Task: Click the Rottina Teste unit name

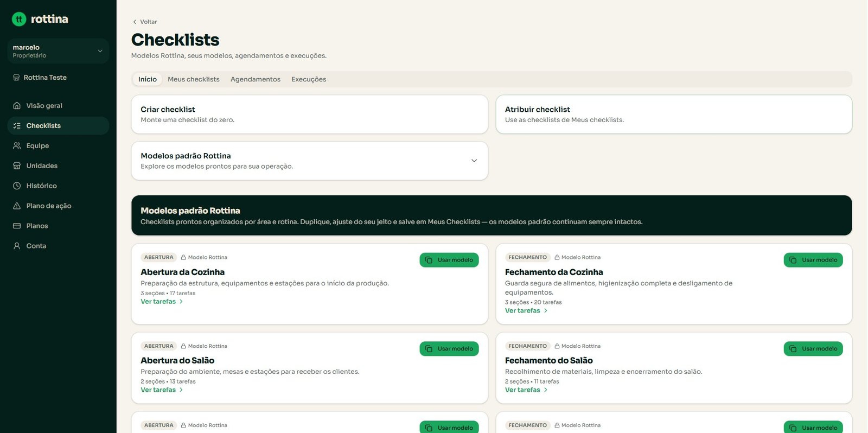Action: coord(45,78)
